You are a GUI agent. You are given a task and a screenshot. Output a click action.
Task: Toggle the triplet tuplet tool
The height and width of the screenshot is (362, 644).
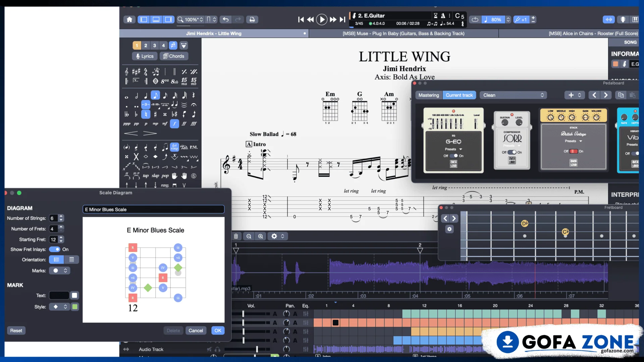pyautogui.click(x=146, y=105)
